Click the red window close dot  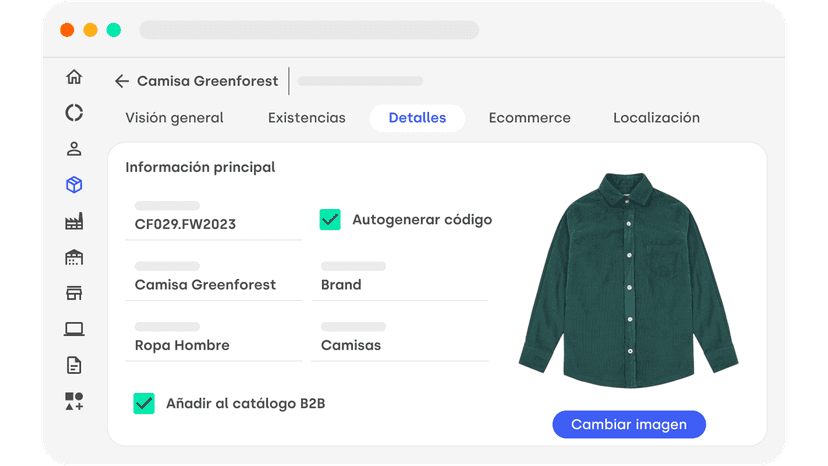coord(67,30)
